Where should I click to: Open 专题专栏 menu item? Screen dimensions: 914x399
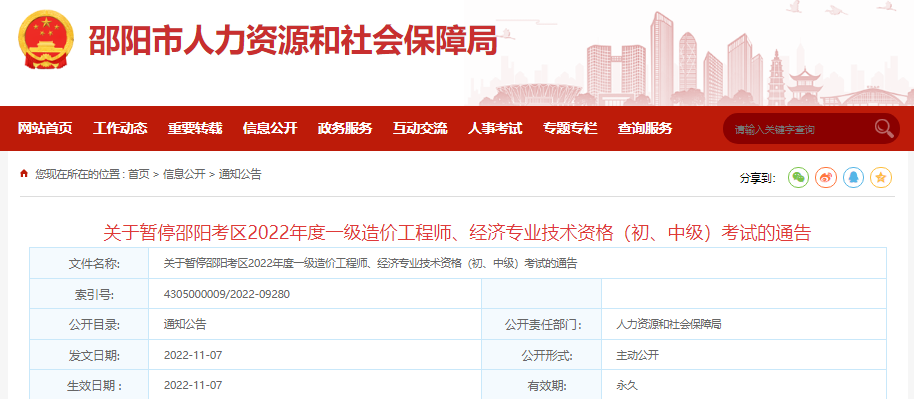570,128
